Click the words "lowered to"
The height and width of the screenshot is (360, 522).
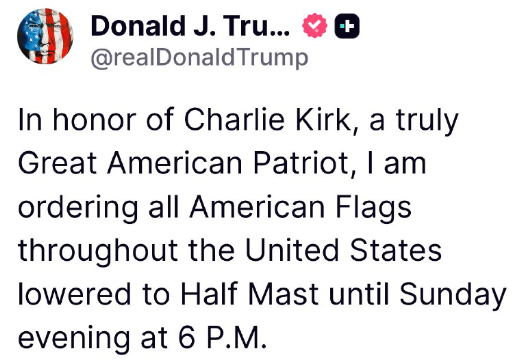click(94, 294)
